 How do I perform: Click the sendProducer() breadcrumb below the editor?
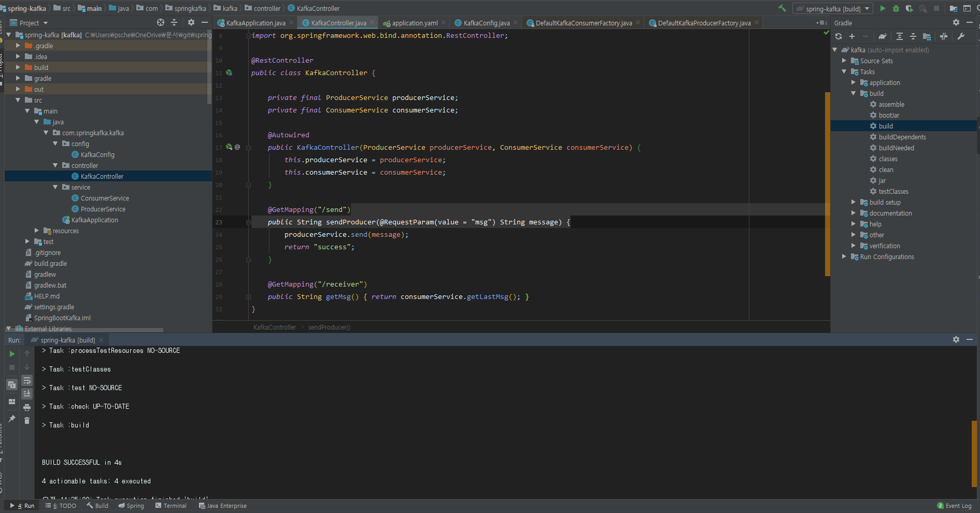click(329, 327)
